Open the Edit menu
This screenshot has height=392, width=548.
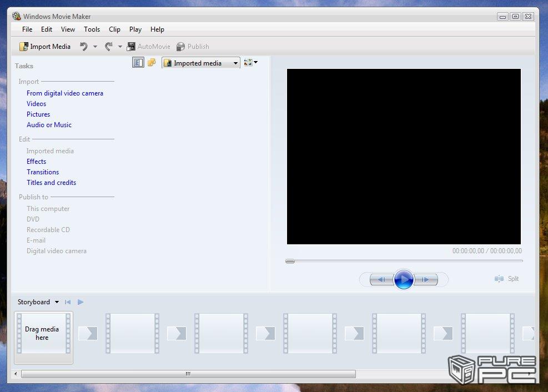click(x=47, y=29)
